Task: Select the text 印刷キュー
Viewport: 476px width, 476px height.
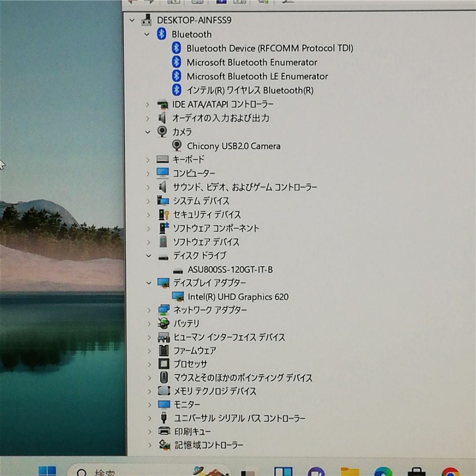Action: coord(193,431)
